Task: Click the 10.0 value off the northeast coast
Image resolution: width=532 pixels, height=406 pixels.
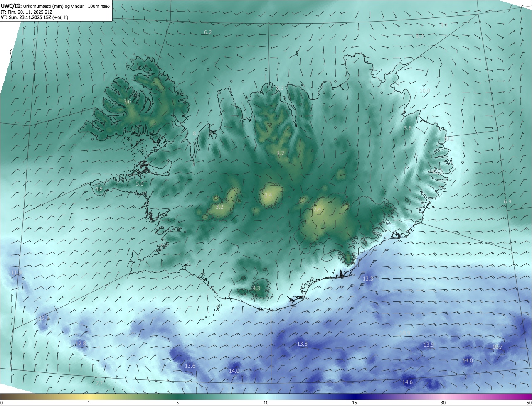Action: click(425, 90)
